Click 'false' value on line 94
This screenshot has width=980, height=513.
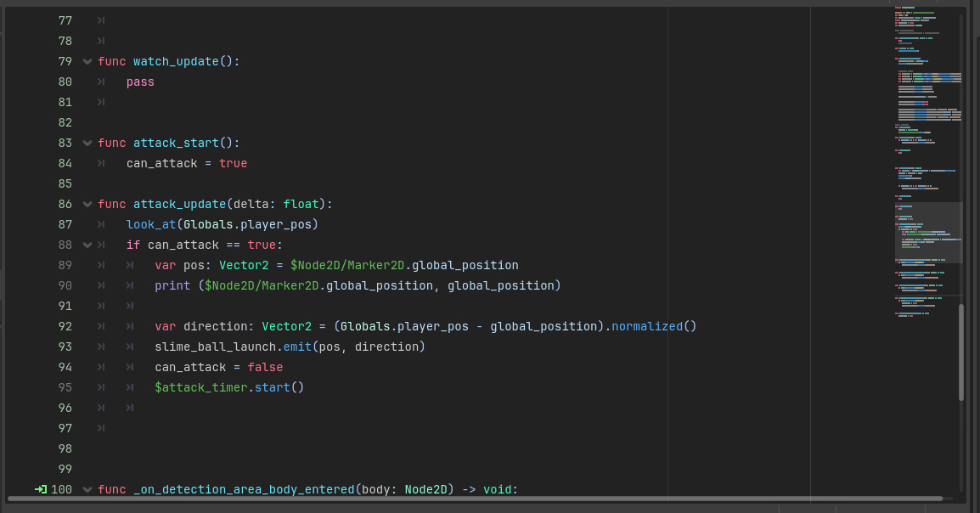click(x=265, y=367)
